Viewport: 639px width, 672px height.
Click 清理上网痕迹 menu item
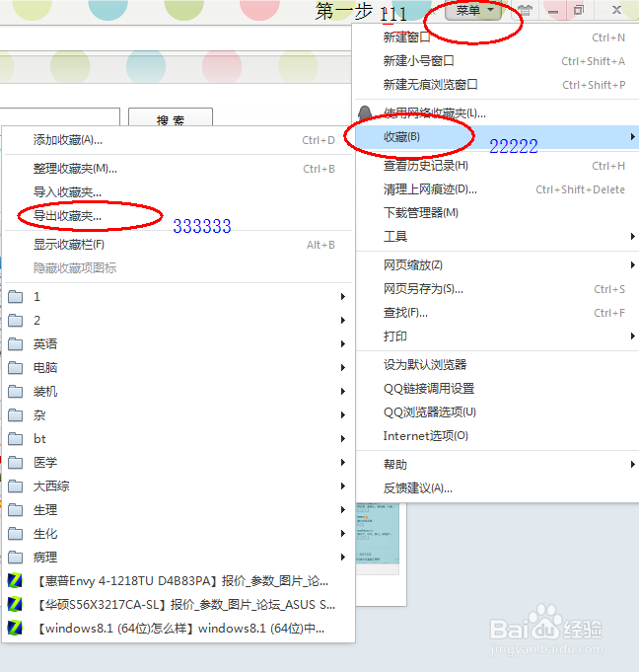click(430, 189)
